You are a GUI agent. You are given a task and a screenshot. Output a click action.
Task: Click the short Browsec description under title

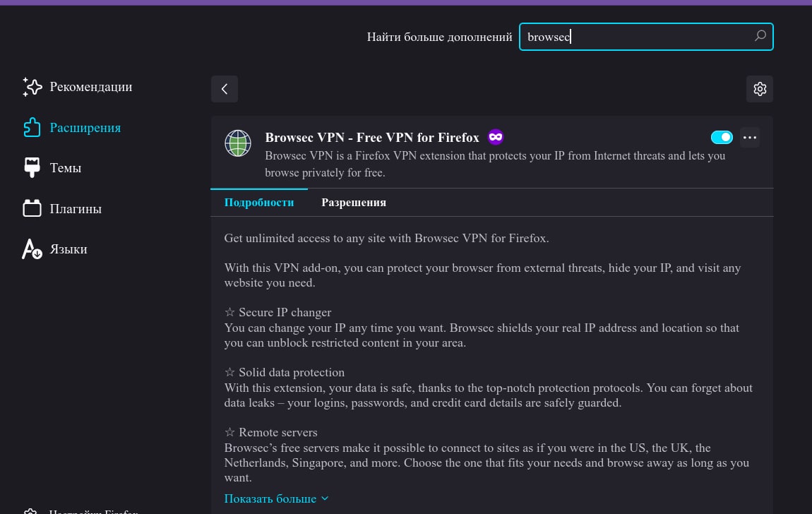494,164
